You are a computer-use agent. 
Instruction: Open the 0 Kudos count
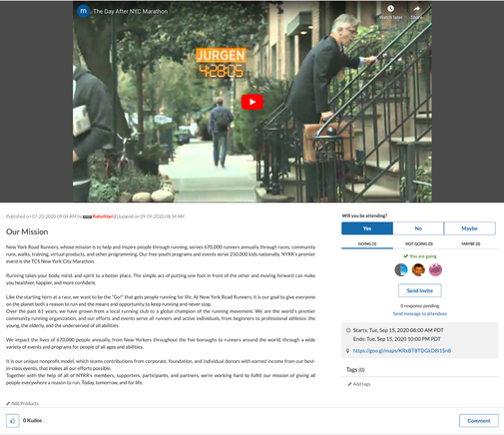(x=32, y=421)
